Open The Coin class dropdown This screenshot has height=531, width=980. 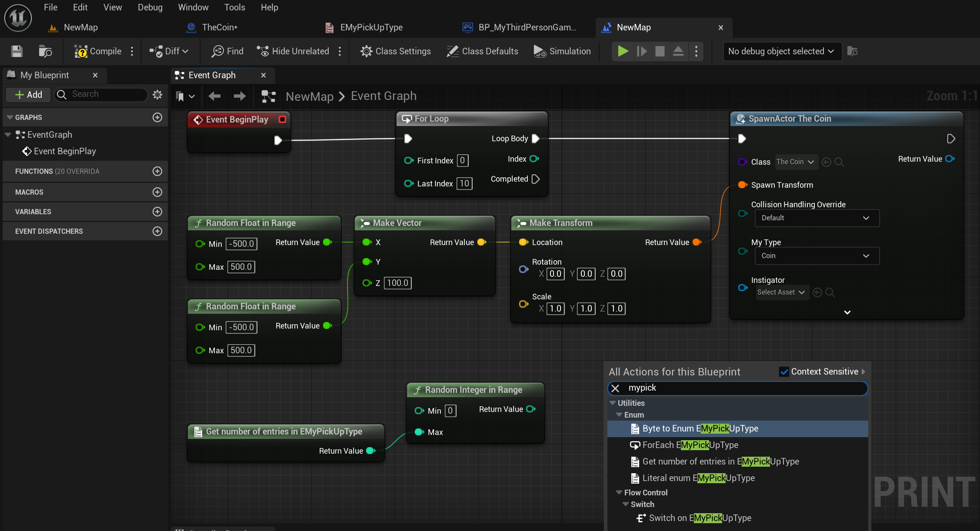pyautogui.click(x=796, y=162)
